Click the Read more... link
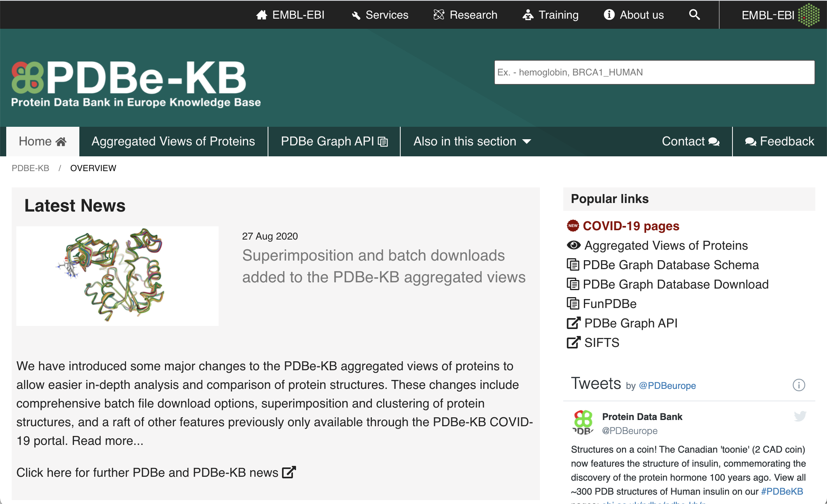The height and width of the screenshot is (504, 827). [108, 441]
